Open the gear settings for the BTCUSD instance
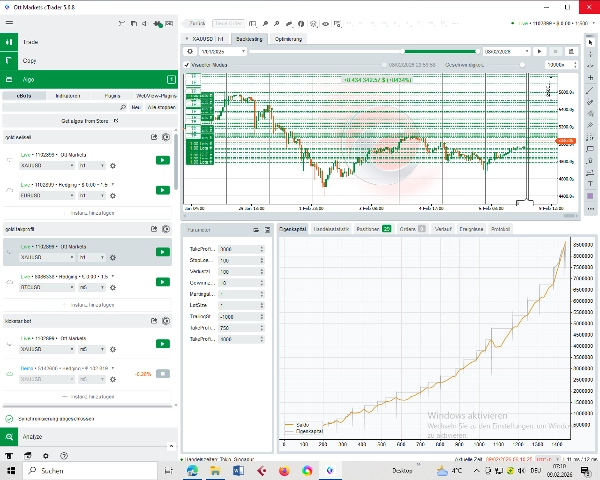Screen dimensions: 600x480 [x=113, y=287]
